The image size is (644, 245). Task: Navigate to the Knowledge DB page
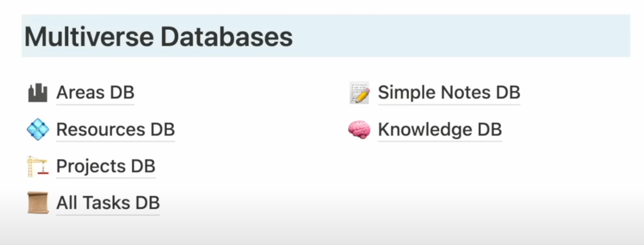click(440, 130)
